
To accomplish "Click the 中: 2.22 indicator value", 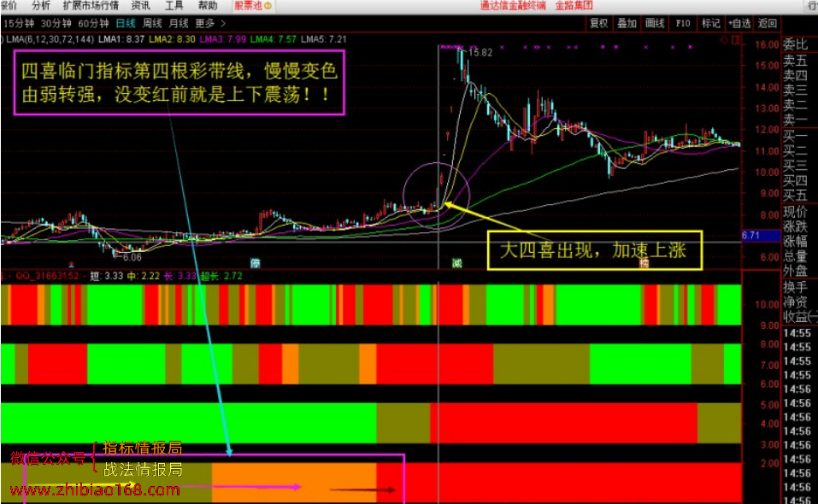I will point(144,276).
